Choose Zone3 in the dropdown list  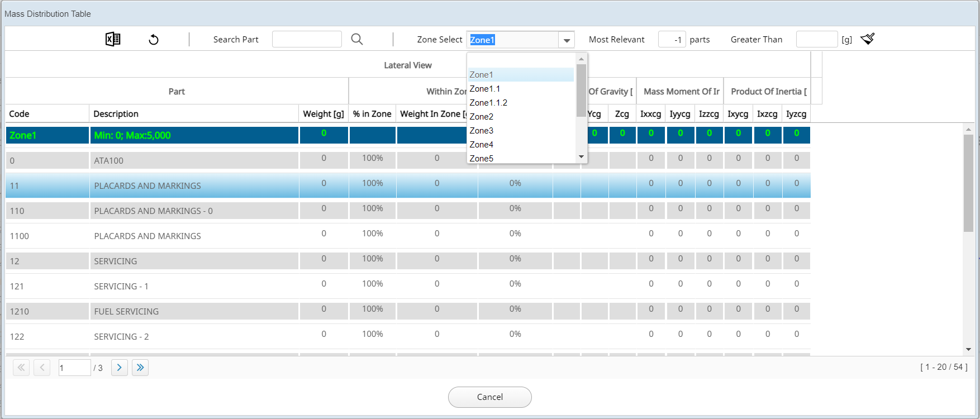pyautogui.click(x=482, y=131)
